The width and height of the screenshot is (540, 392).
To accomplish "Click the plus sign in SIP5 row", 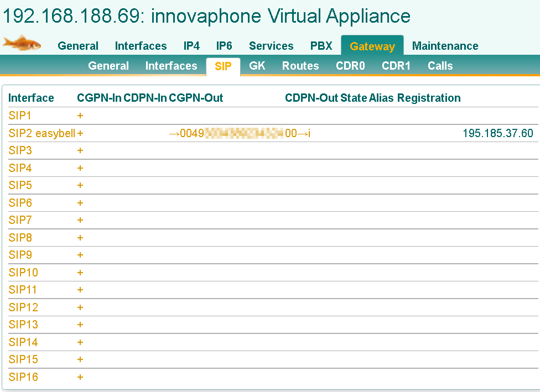I will click(x=80, y=185).
